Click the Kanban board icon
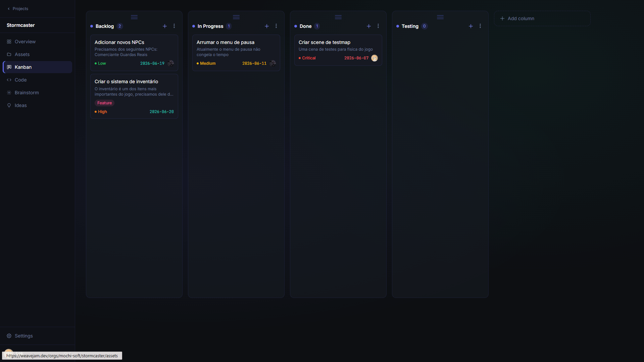 9,67
